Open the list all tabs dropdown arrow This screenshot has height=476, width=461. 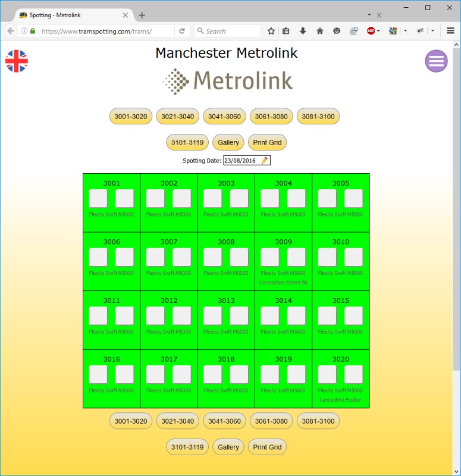coord(369,15)
